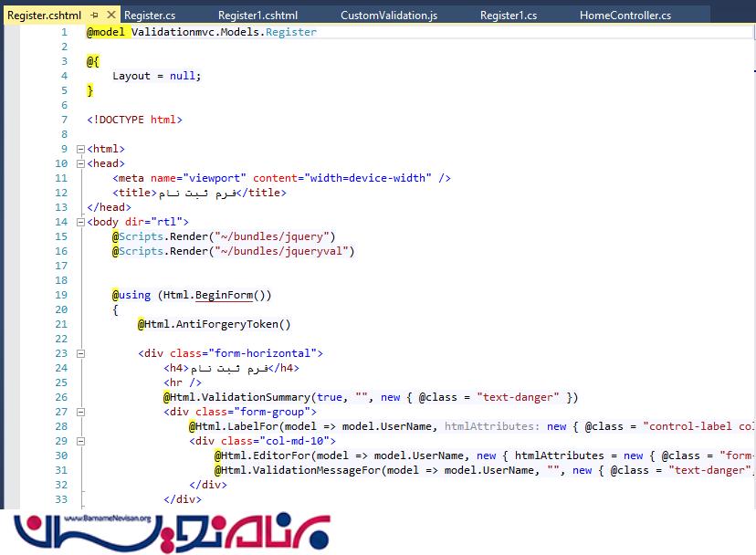Click the Register model type name
756x555 pixels.
tap(291, 32)
